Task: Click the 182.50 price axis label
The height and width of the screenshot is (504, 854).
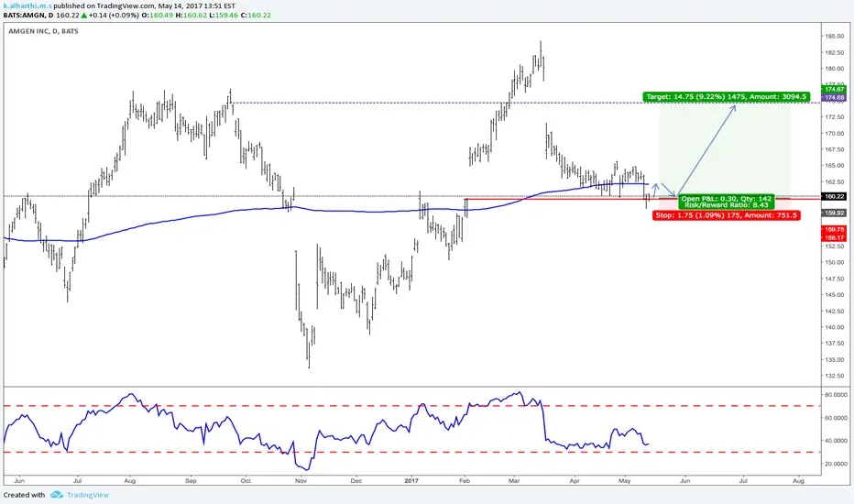Action: (835, 52)
